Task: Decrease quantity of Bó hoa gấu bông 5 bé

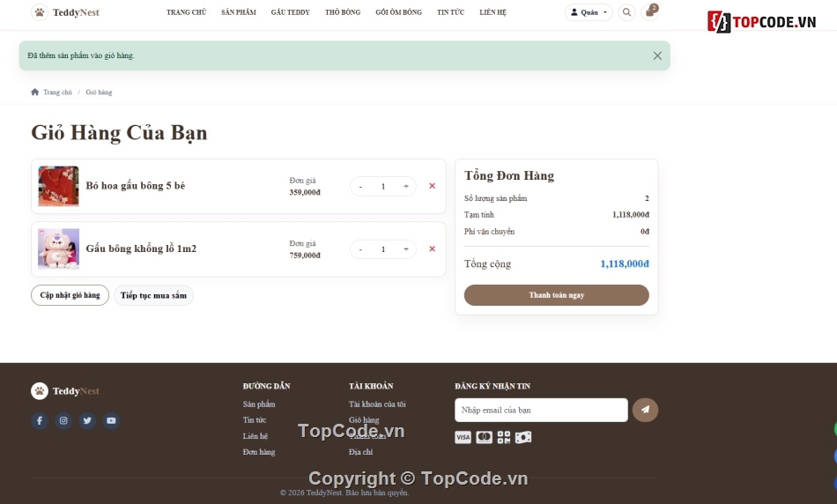Action: tap(361, 186)
